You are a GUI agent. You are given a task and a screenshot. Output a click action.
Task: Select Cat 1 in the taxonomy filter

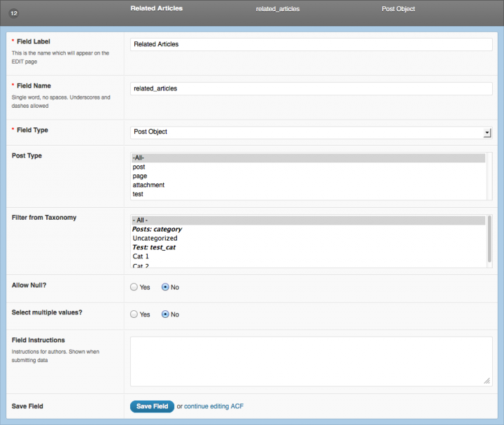(x=308, y=256)
